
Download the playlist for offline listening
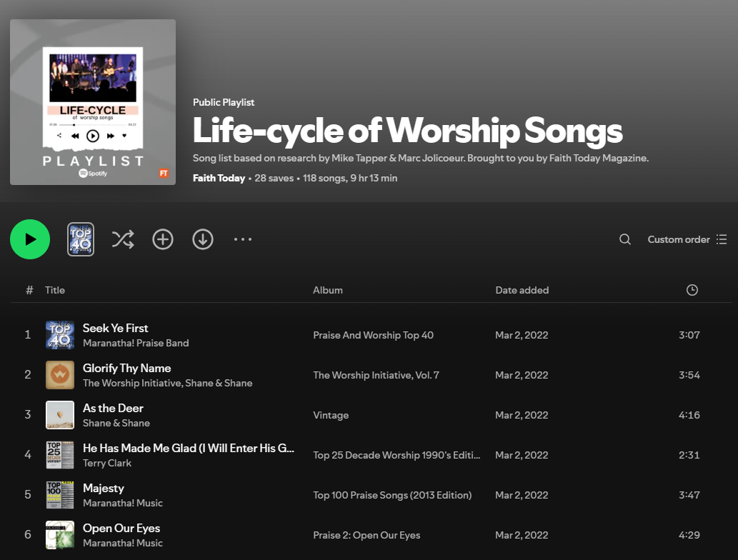click(x=203, y=239)
